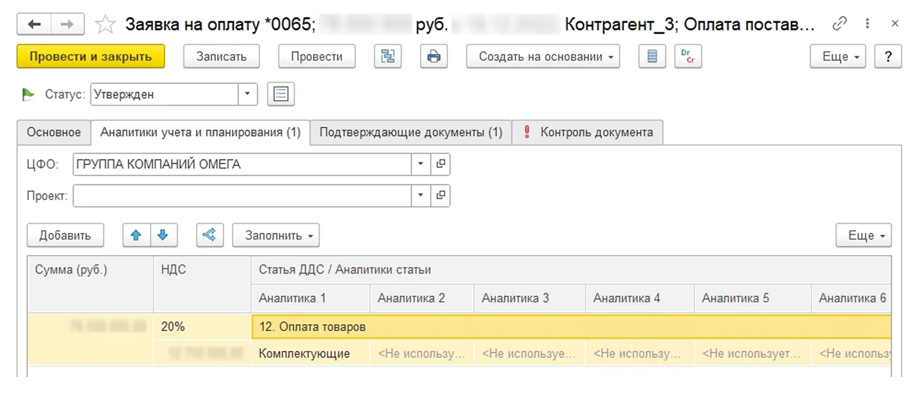The height and width of the screenshot is (397, 914).
Task: Click the Аналитика 5 column header
Action: 753,298
